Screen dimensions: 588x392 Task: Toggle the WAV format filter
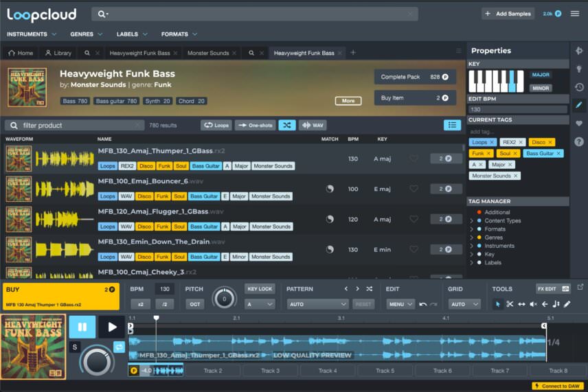tap(313, 125)
